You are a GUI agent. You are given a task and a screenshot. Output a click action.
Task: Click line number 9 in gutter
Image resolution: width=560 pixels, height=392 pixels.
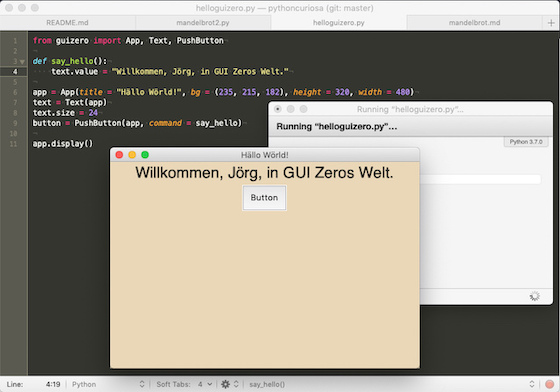pos(15,123)
